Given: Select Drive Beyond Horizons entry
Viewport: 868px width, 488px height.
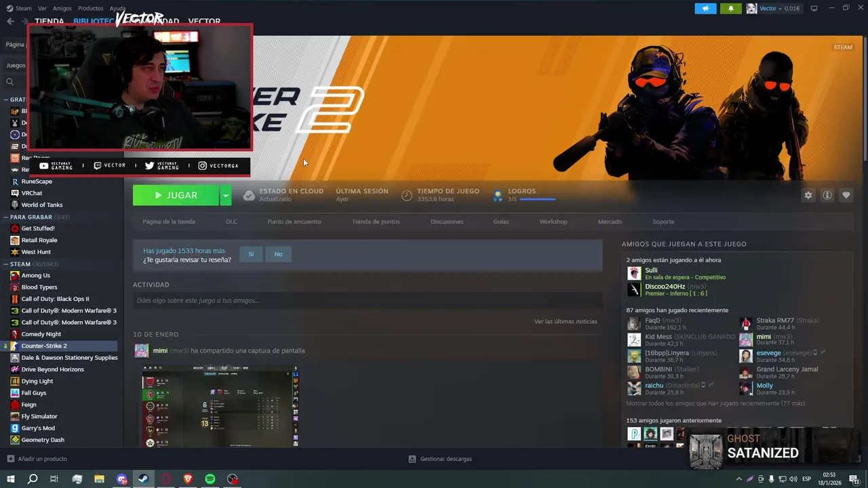Looking at the screenshot, I should coord(52,369).
